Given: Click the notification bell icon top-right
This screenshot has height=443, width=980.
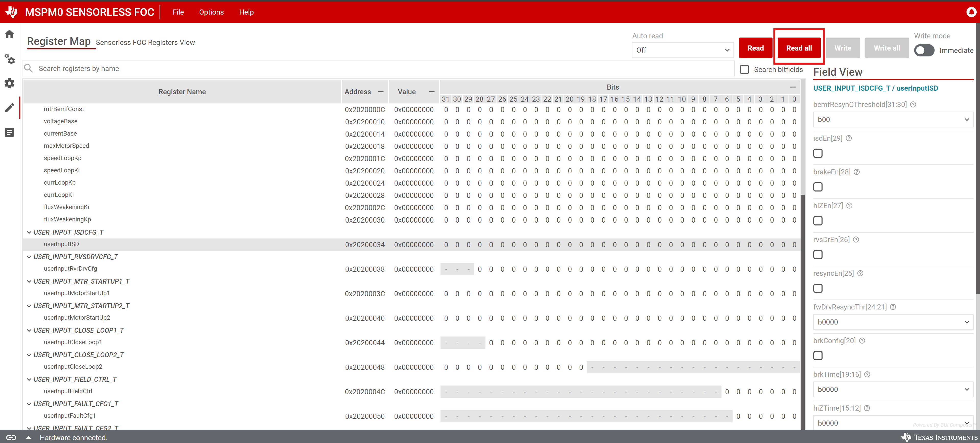Looking at the screenshot, I should coord(971,12).
